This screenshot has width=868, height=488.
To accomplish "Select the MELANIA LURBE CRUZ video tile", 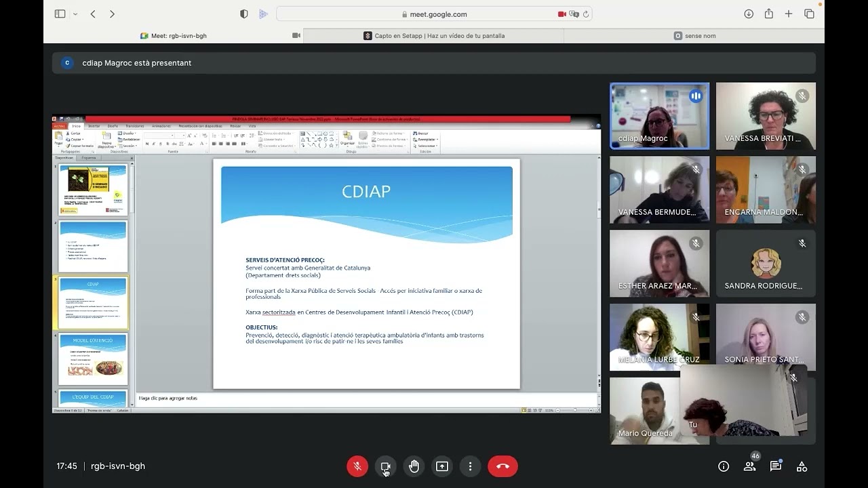I will pos(659,337).
